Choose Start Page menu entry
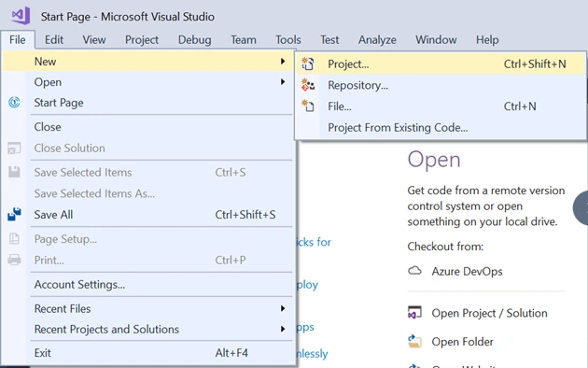Viewport: 588px width, 368px height. click(148, 103)
